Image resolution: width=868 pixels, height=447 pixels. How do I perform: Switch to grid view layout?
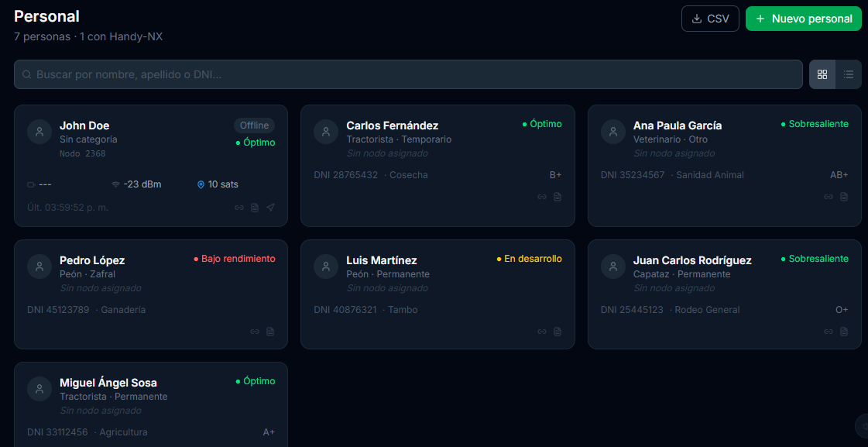tap(822, 74)
